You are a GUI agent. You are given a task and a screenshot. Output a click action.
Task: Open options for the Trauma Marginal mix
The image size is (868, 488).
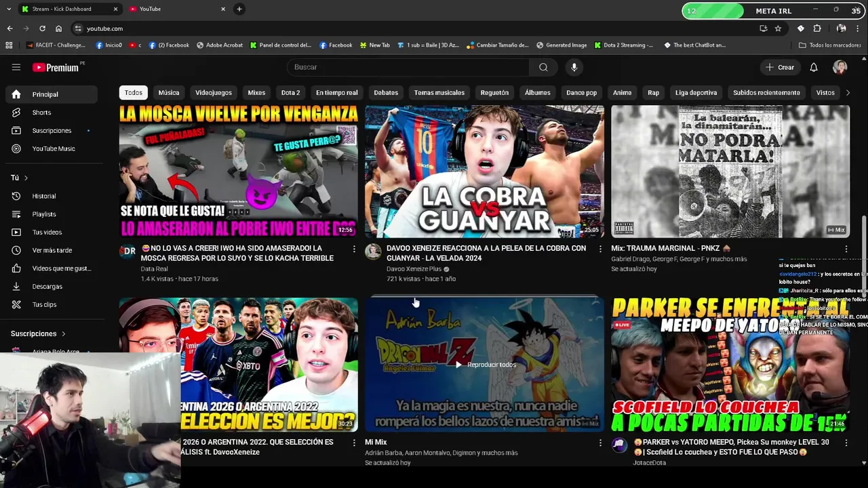coord(846,249)
